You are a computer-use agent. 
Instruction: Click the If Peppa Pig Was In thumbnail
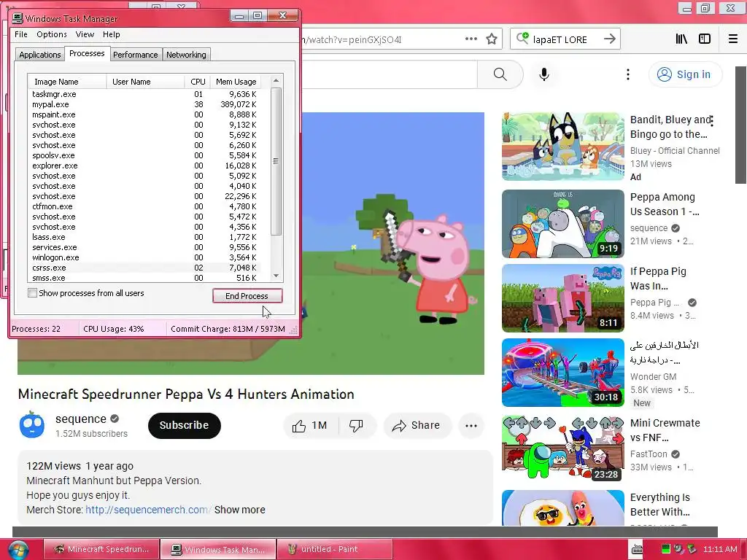tap(562, 298)
